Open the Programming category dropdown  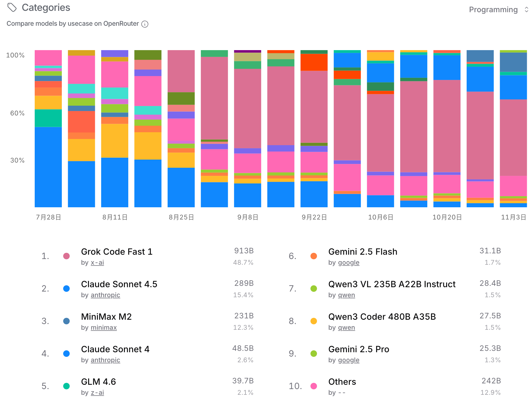493,10
